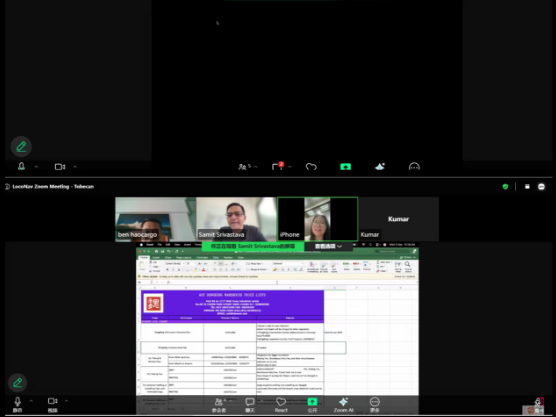Click the green pencil annotate icon at bottom left
The image size is (556, 417).
tap(18, 383)
